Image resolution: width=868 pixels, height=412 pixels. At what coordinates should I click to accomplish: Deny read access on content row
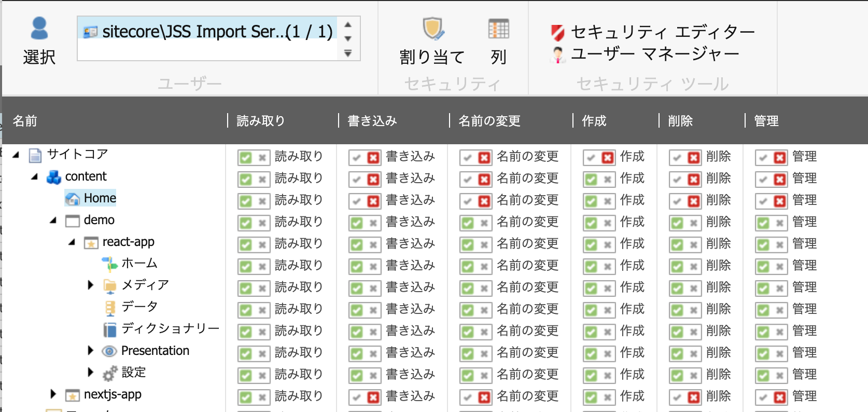pos(262,180)
